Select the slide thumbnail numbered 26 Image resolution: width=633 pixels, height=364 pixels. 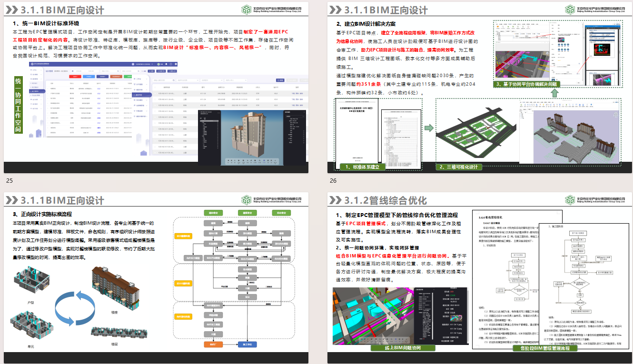[x=480, y=87]
